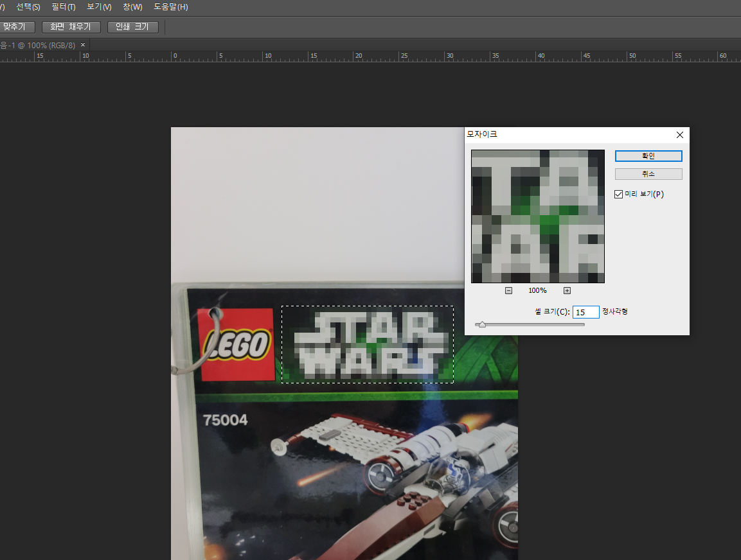Viewport: 741px width, 560px height.
Task: Zoom in the mosaic preview with plus icon
Action: point(567,290)
